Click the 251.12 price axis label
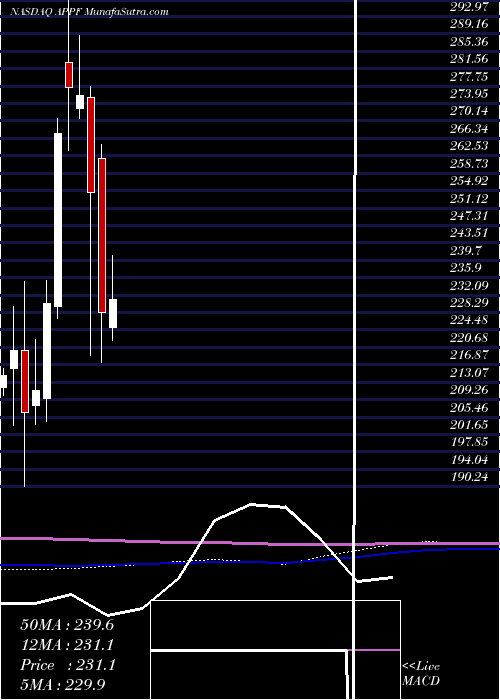The width and height of the screenshot is (500, 700). pos(469,199)
